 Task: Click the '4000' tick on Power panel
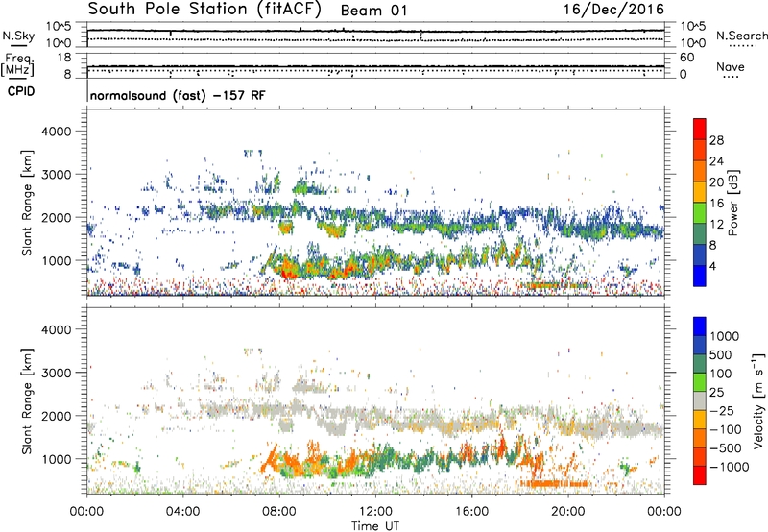57,132
